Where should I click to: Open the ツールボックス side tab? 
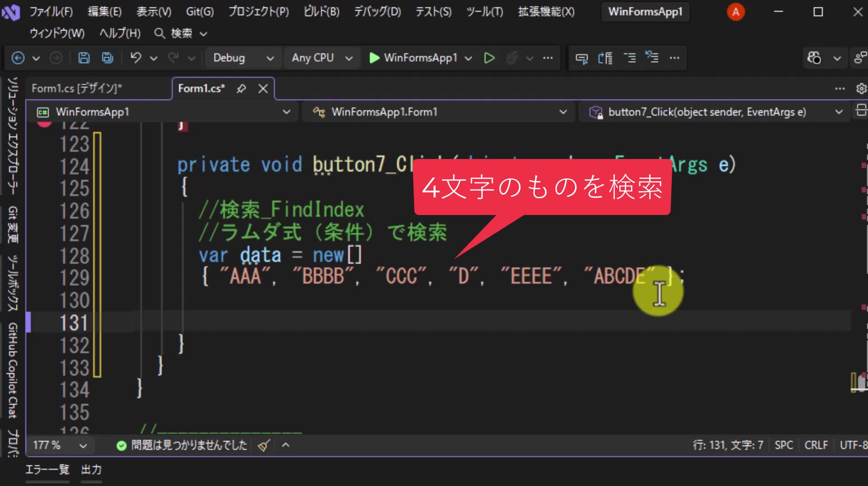[x=13, y=283]
